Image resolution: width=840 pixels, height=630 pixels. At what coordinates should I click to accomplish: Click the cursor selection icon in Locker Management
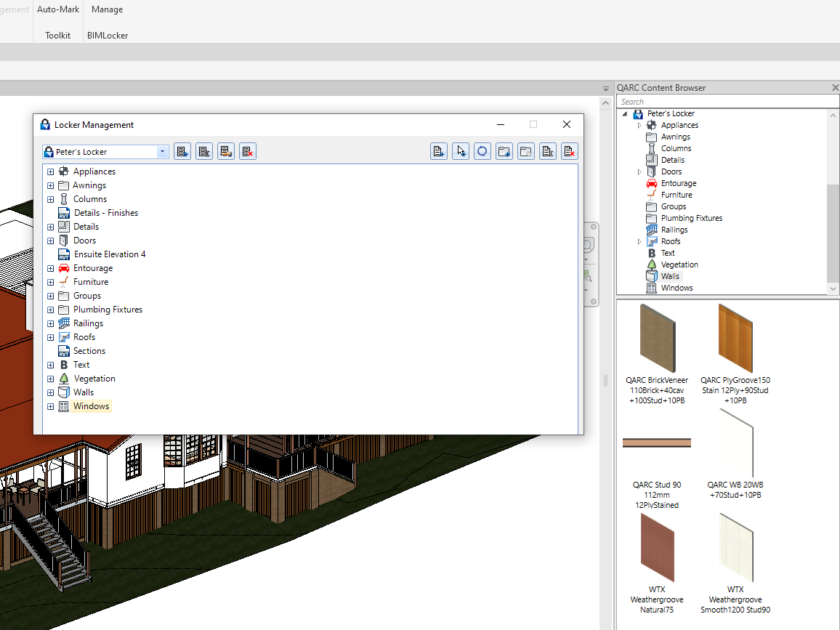pyautogui.click(x=458, y=151)
